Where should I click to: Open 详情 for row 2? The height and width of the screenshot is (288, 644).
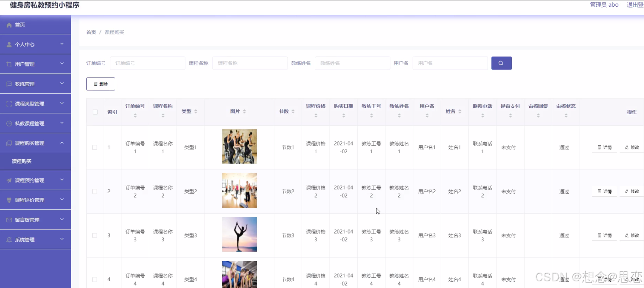(605, 192)
